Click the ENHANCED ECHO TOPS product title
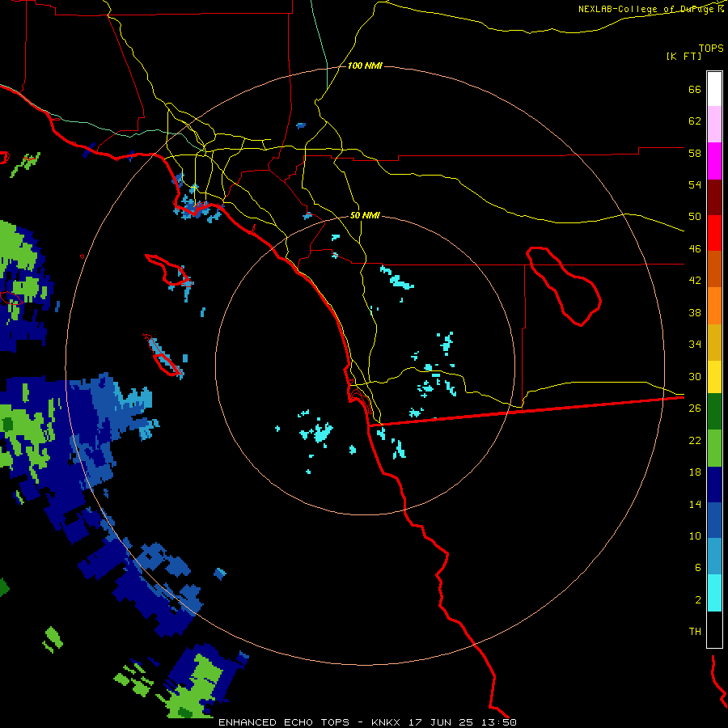The image size is (728, 728). tap(284, 722)
